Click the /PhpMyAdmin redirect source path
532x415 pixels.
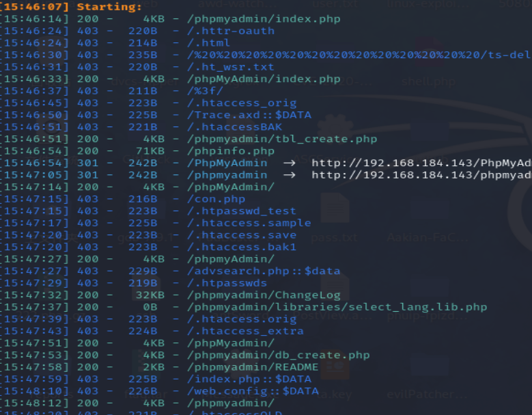[227, 163]
